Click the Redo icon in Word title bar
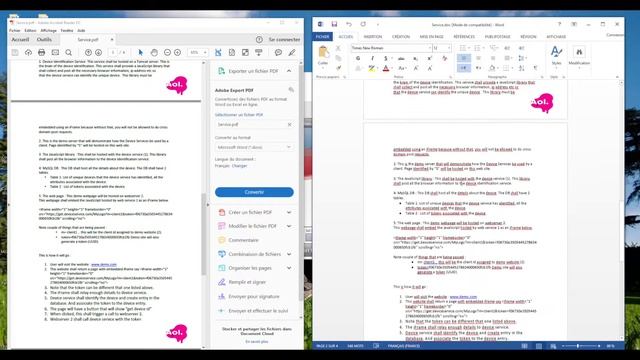 [x=363, y=24]
